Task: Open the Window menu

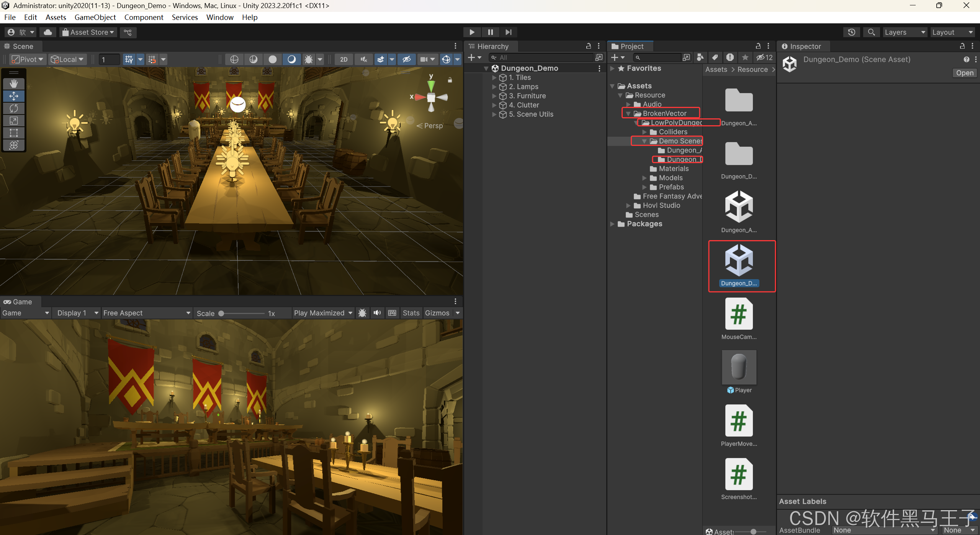Action: tap(220, 17)
